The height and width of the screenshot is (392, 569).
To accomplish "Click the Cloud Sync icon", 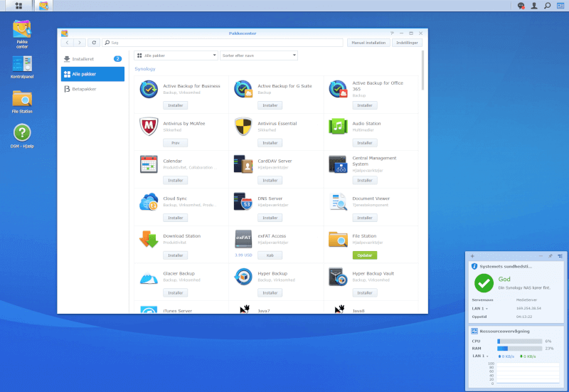I will coord(149,202).
